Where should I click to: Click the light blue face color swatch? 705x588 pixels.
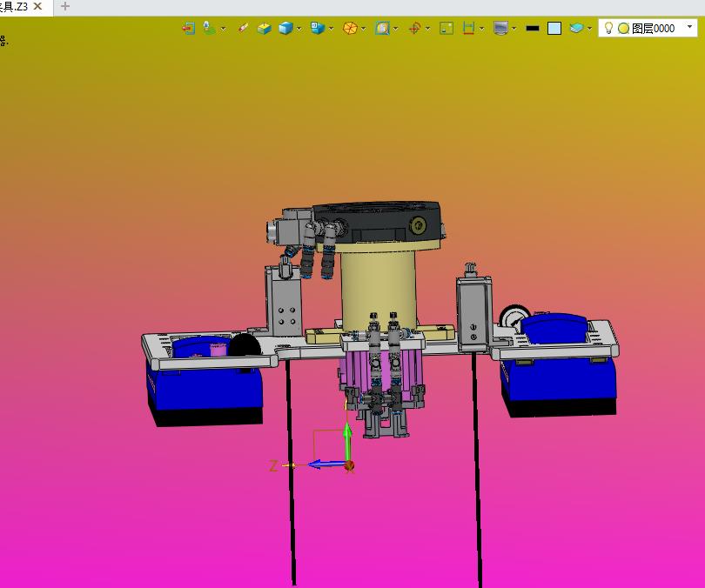(x=554, y=29)
